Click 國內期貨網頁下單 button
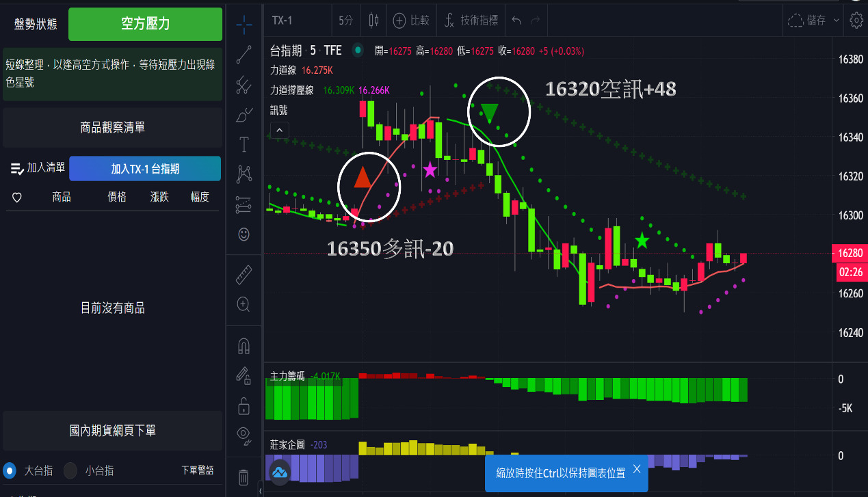The width and height of the screenshot is (868, 497). tap(113, 431)
